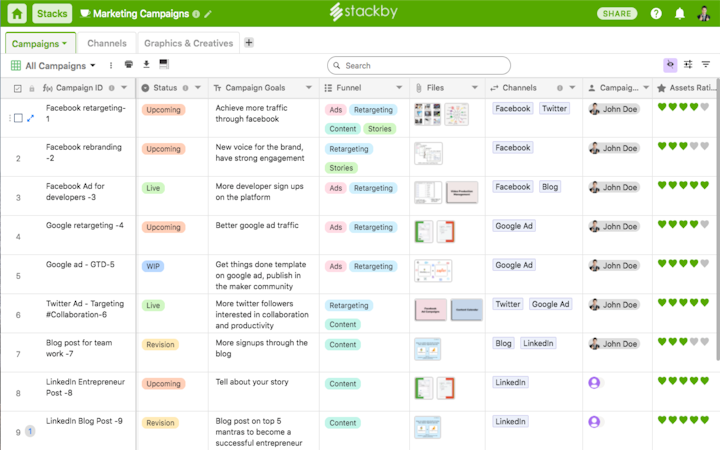
Task: Click Stories tag in Facebook rebranding -2 row
Action: [x=341, y=168]
